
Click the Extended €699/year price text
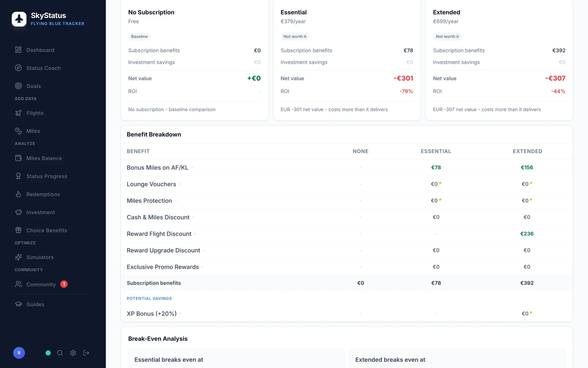(445, 21)
